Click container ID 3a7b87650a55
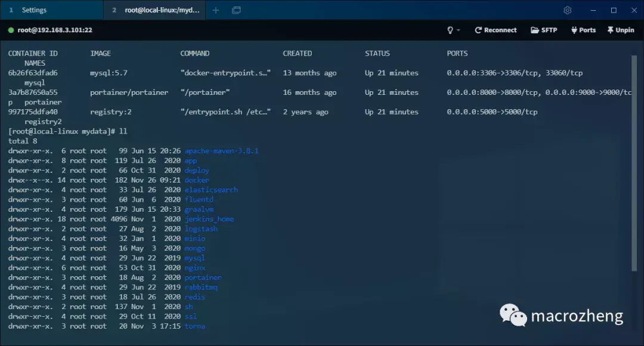Image resolution: width=644 pixels, height=346 pixels. click(x=33, y=92)
